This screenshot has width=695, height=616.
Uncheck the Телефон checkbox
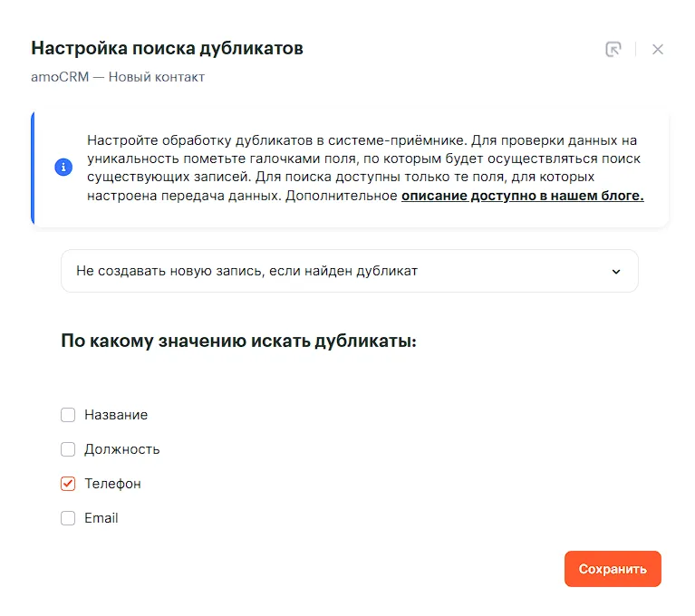68,484
